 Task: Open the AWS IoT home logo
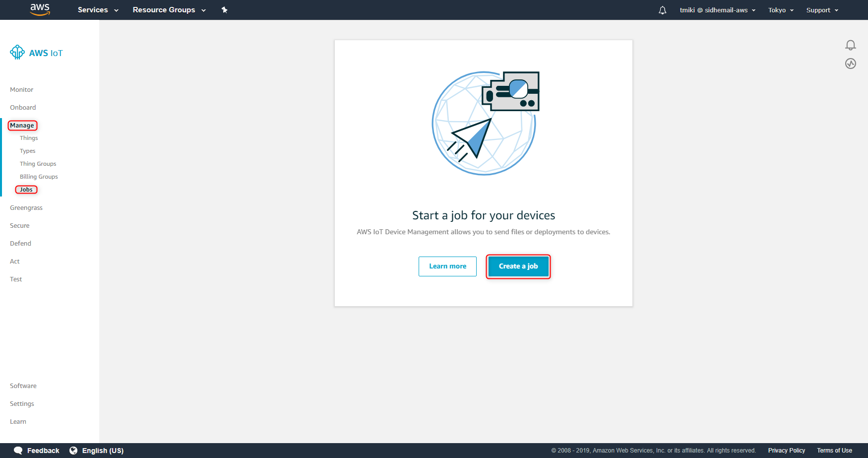tap(36, 53)
